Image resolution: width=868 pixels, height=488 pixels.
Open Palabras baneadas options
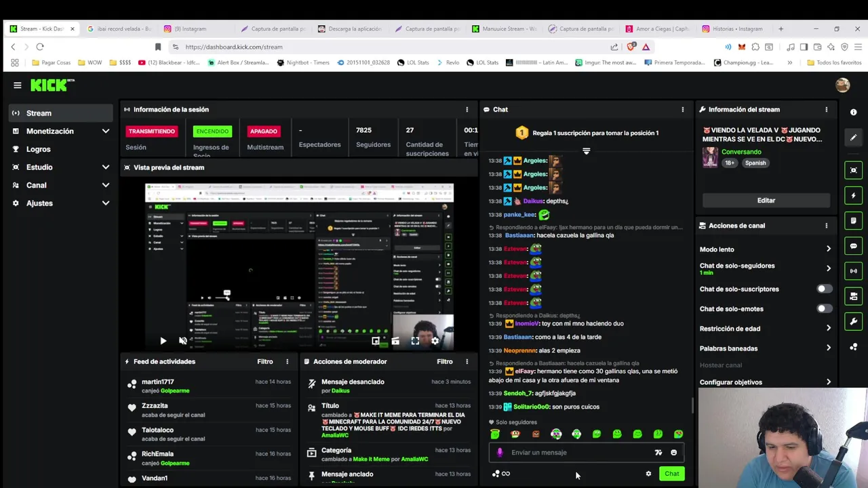[x=765, y=348]
